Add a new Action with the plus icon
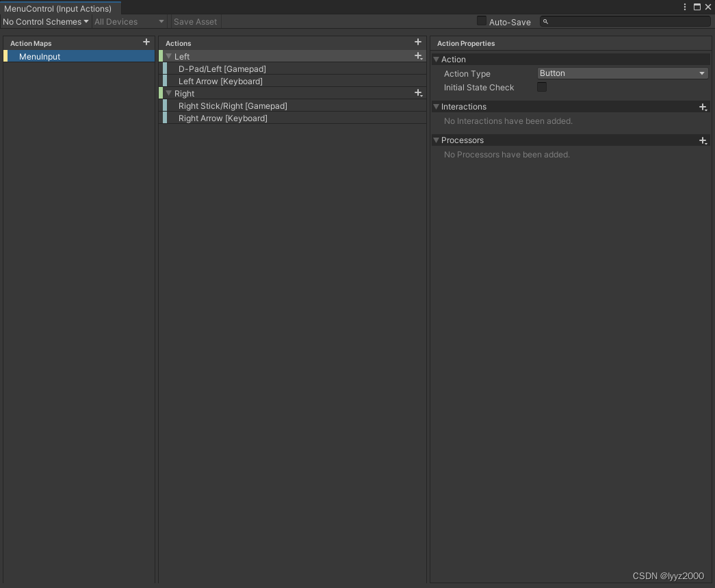Viewport: 715px width, 588px height. click(417, 42)
